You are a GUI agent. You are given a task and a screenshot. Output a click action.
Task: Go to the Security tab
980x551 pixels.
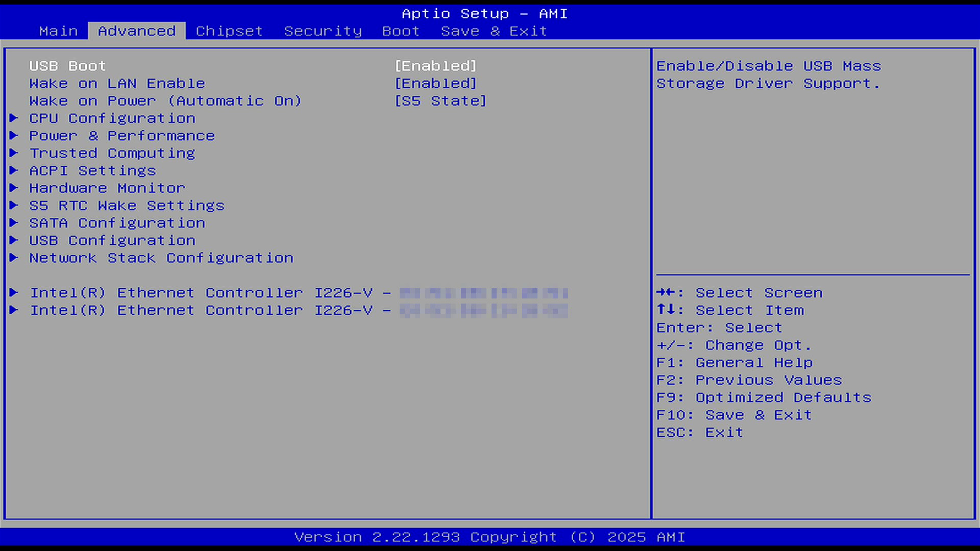[323, 31]
